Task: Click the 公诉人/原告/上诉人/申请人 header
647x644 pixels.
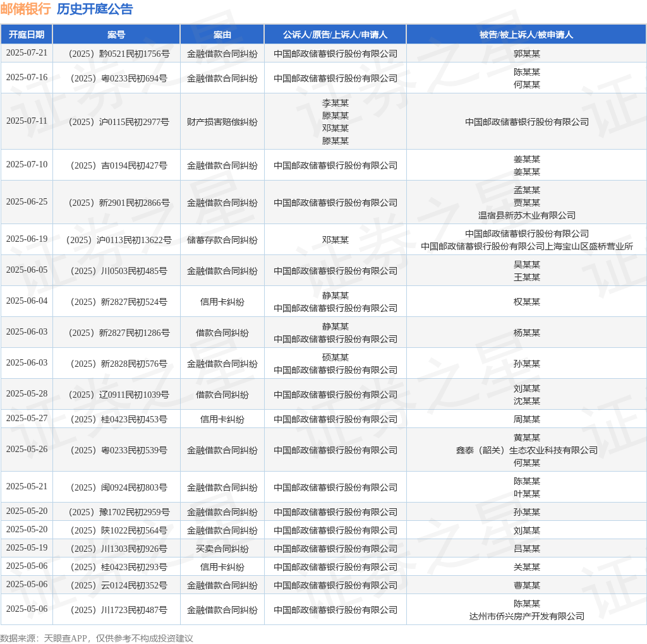Action: pyautogui.click(x=335, y=35)
